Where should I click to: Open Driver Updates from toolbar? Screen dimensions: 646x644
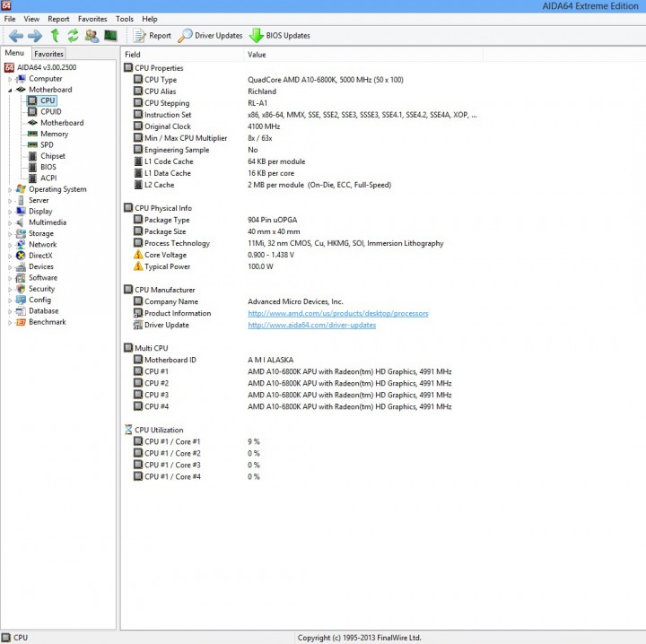click(210, 36)
